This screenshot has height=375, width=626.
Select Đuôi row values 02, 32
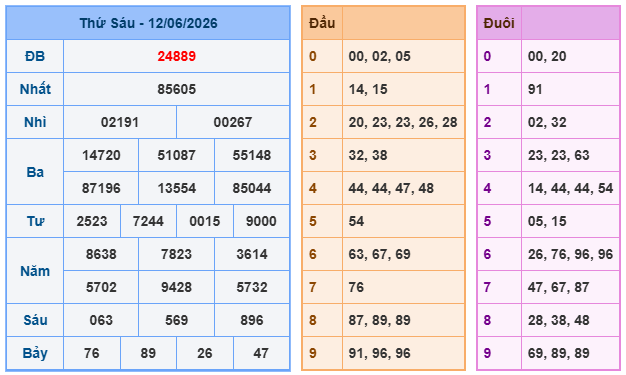(x=547, y=122)
